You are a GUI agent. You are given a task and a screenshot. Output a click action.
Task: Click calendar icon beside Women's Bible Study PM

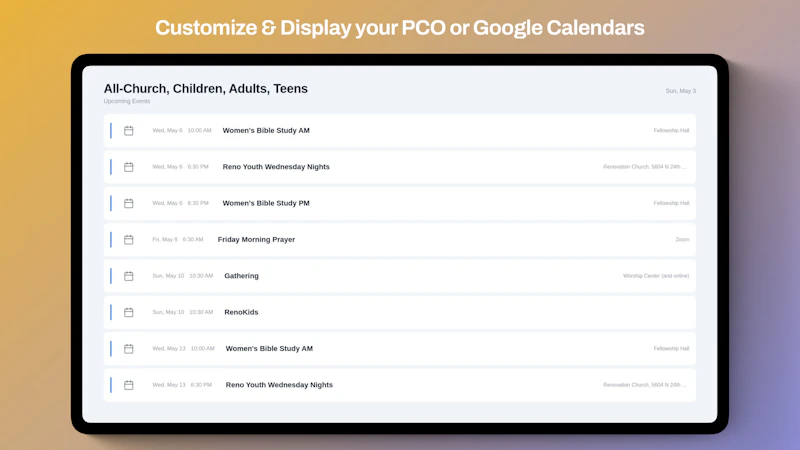(129, 203)
